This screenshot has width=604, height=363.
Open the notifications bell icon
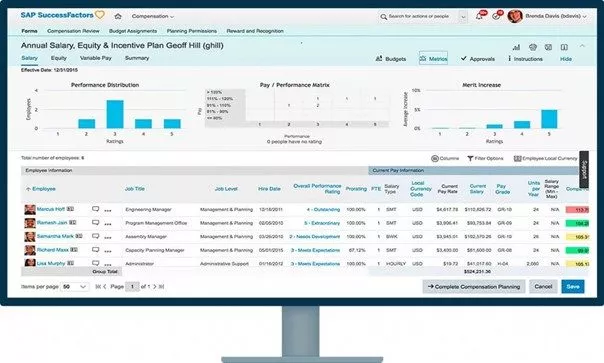(479, 16)
